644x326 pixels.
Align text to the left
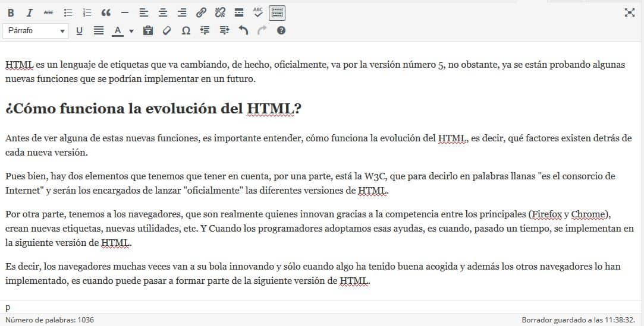[144, 13]
